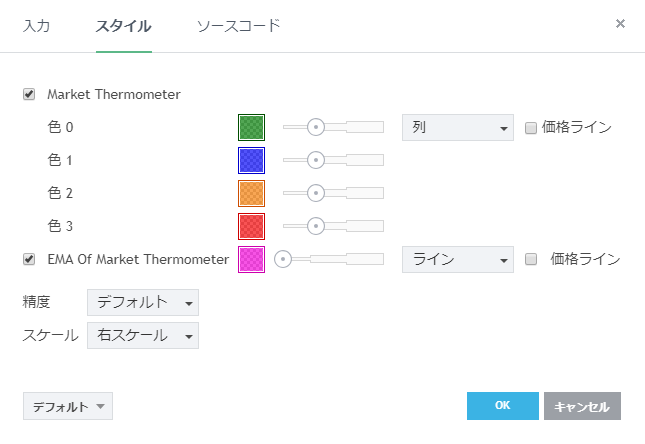Switch to the 入力 tab
This screenshot has width=645, height=444.
pos(37,25)
